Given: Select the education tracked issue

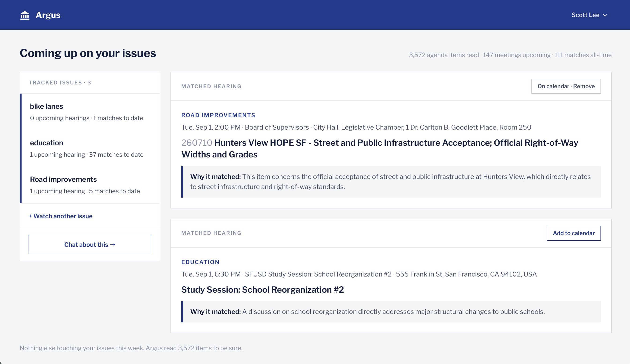Looking at the screenshot, I should click(x=90, y=148).
